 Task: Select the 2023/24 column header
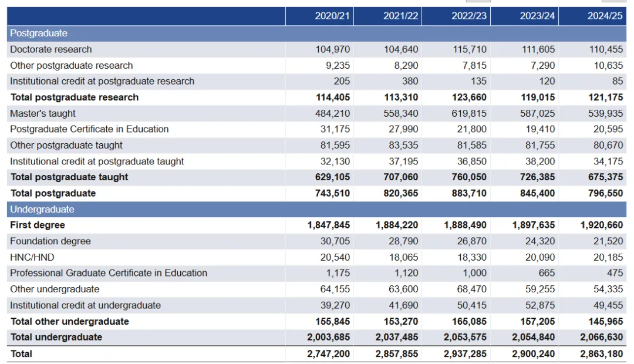coord(537,16)
